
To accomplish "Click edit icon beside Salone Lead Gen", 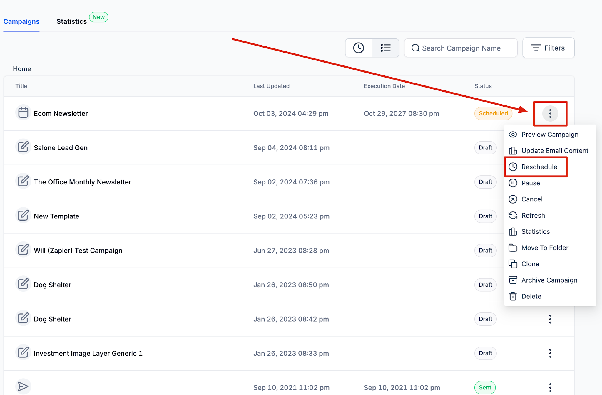I will pyautogui.click(x=23, y=147).
